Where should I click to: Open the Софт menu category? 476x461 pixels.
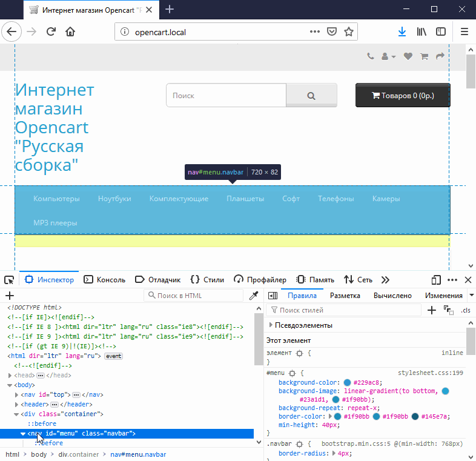(291, 199)
